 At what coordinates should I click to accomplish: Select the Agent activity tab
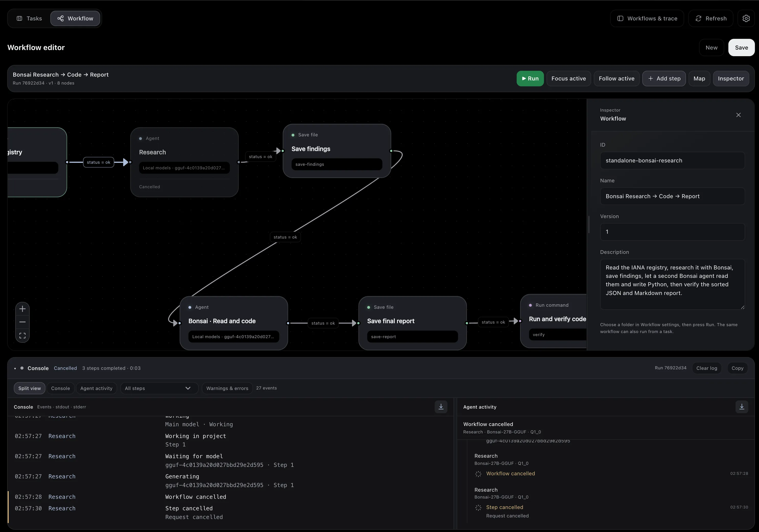96,388
